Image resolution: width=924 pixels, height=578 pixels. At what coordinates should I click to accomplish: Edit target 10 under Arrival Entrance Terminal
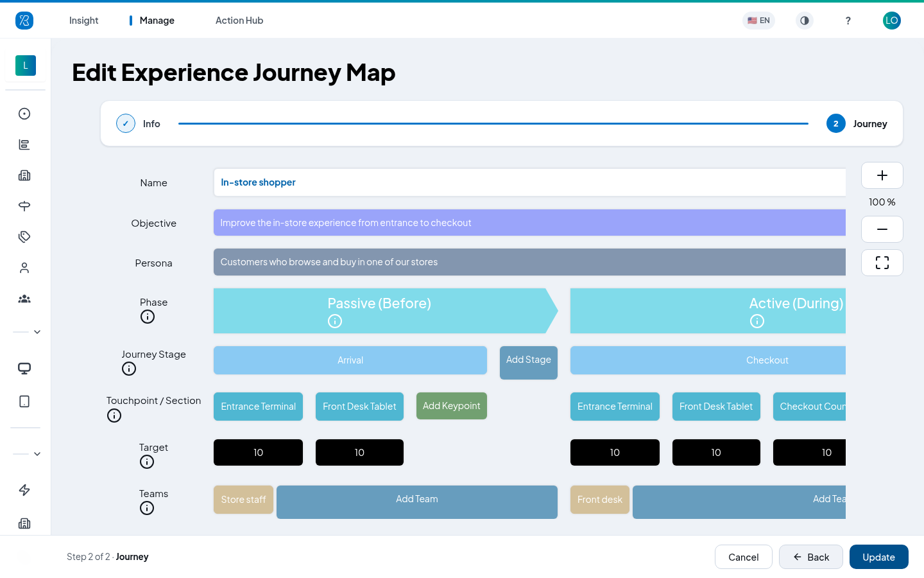258,453
